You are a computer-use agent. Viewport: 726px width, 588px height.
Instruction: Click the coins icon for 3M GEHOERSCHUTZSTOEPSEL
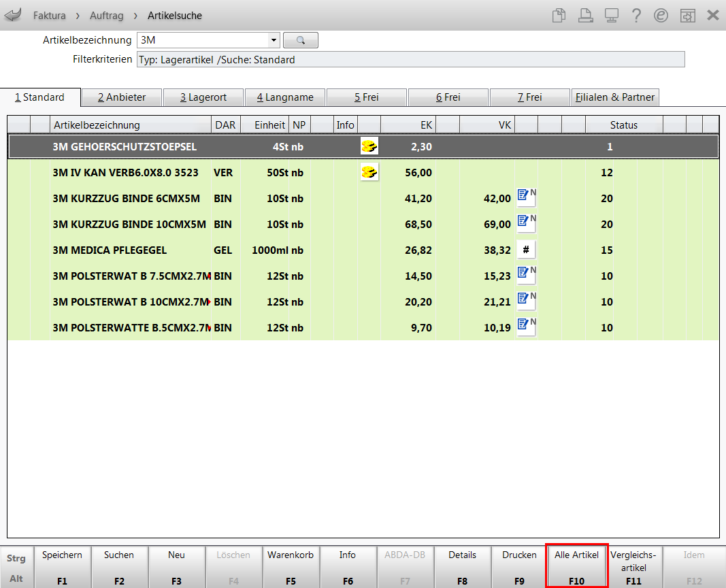coord(369,146)
